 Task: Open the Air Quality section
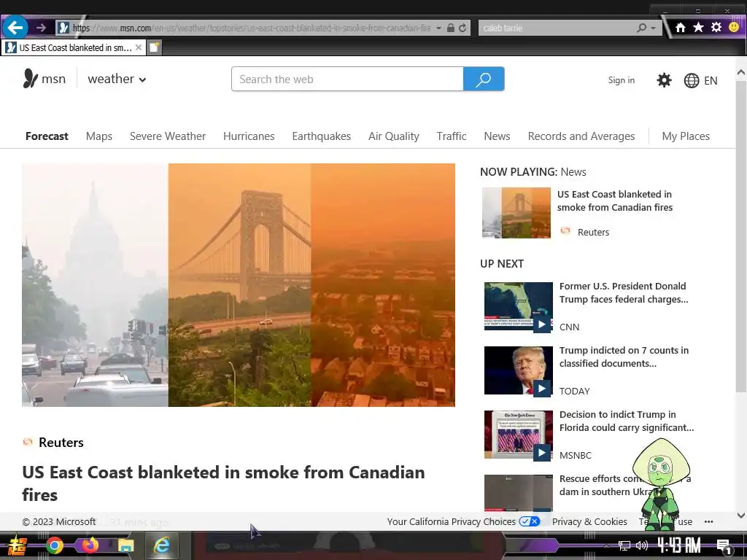[x=393, y=136]
